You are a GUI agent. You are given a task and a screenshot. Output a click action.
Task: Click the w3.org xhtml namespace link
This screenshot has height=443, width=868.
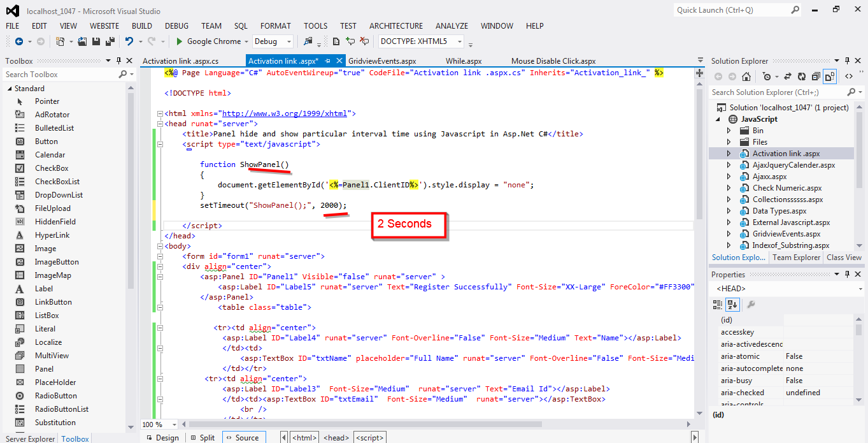click(x=284, y=113)
